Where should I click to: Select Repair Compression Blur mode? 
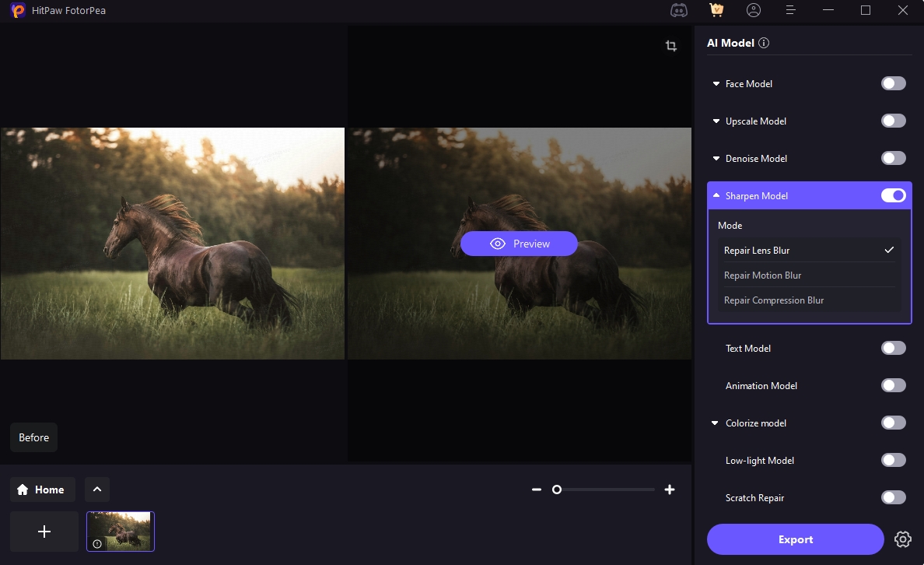coord(809,300)
